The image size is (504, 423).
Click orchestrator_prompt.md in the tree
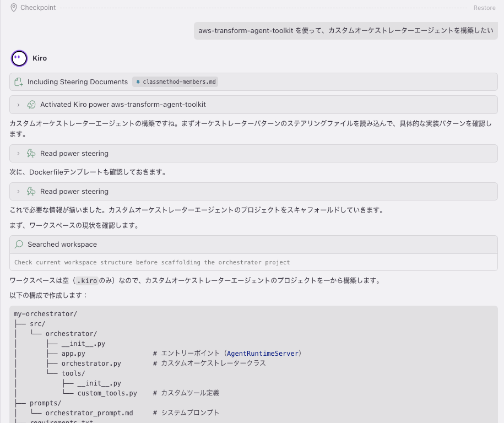click(x=89, y=413)
